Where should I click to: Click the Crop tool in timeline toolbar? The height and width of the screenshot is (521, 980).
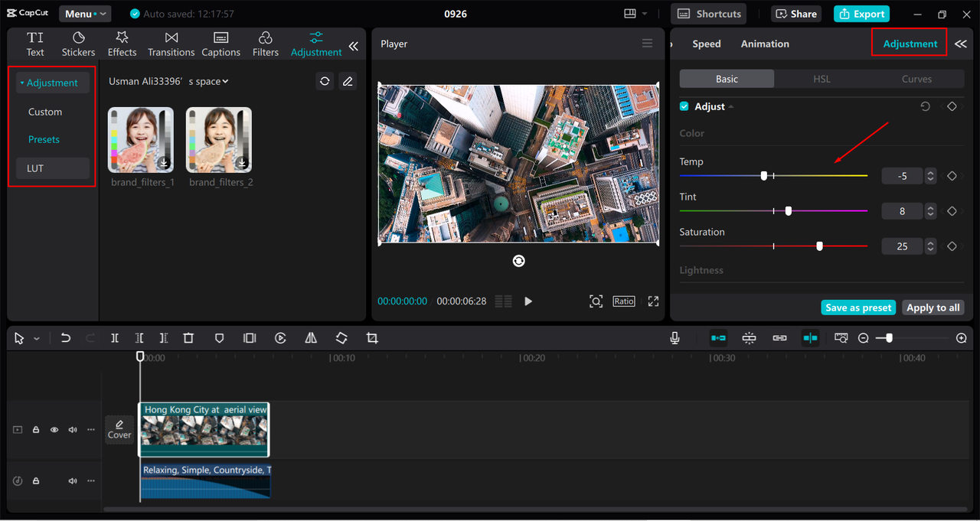pos(372,338)
